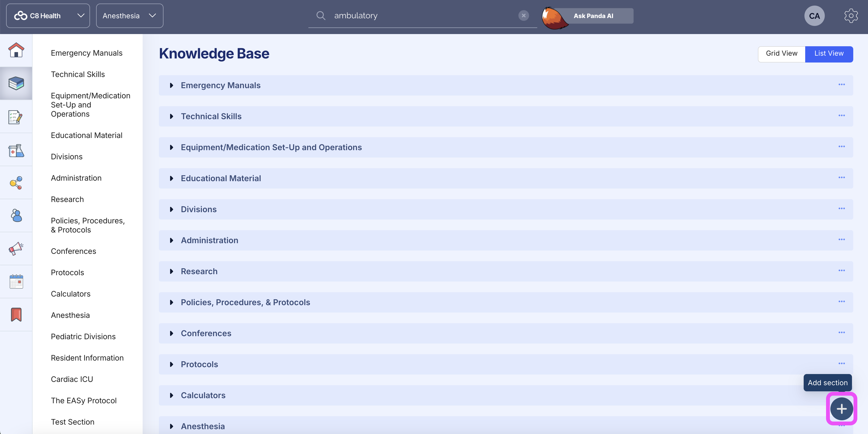Open options menu for Educational Material row

[842, 177]
